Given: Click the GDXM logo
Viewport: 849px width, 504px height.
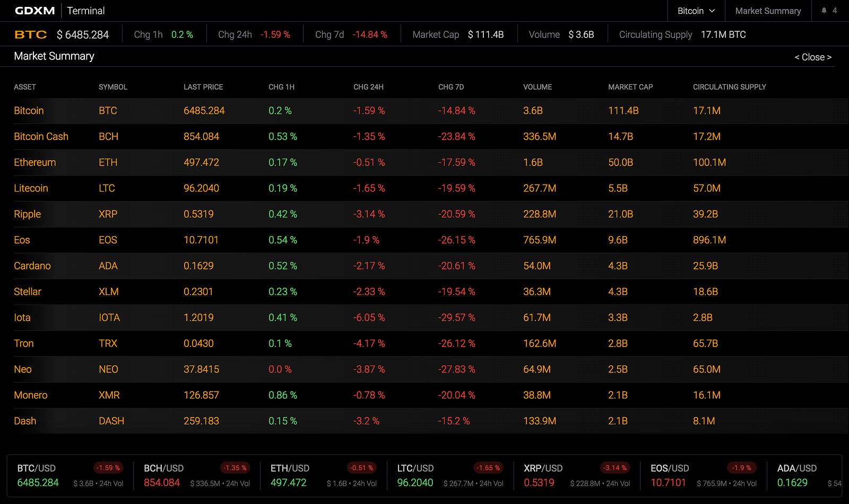Looking at the screenshot, I should pyautogui.click(x=35, y=11).
